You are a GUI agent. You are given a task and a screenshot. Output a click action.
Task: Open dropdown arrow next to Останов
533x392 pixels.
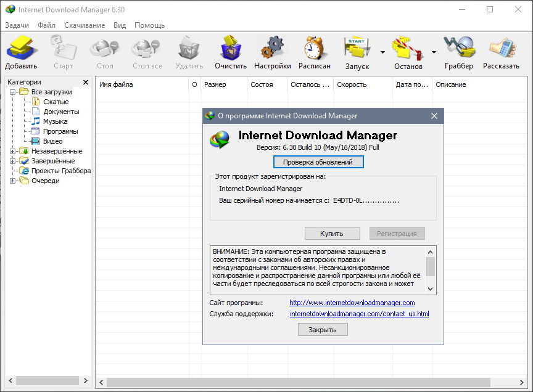[x=434, y=52]
